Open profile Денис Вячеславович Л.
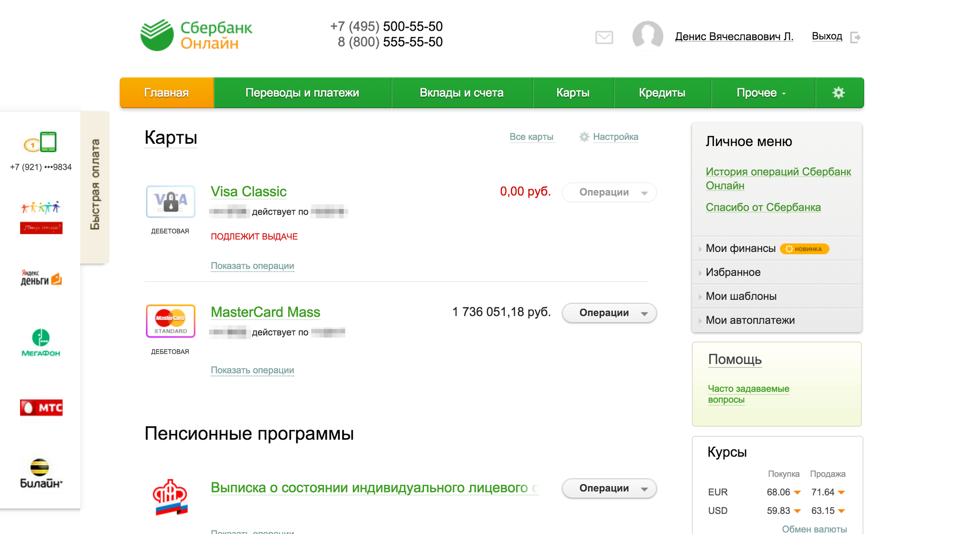Viewport: 980px width, 534px height. pyautogui.click(x=734, y=36)
